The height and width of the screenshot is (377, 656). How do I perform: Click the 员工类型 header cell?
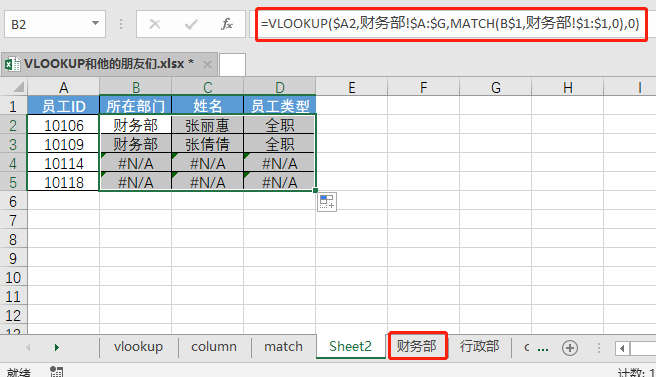coord(279,105)
